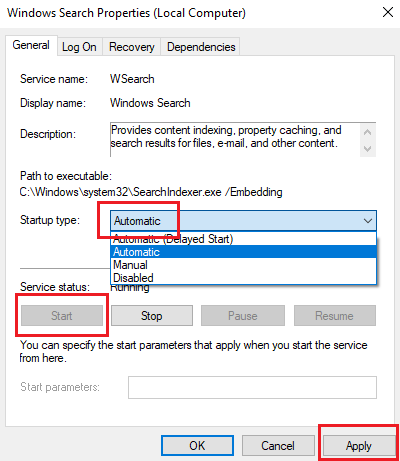Screen dimensions: 400x461
Task: Select the highlighted Automatic option
Action: pyautogui.click(x=243, y=252)
